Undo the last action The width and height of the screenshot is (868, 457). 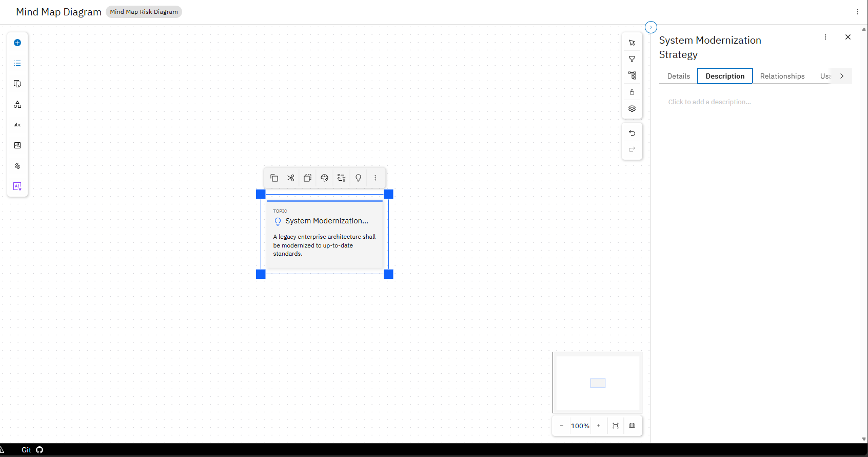(x=632, y=133)
